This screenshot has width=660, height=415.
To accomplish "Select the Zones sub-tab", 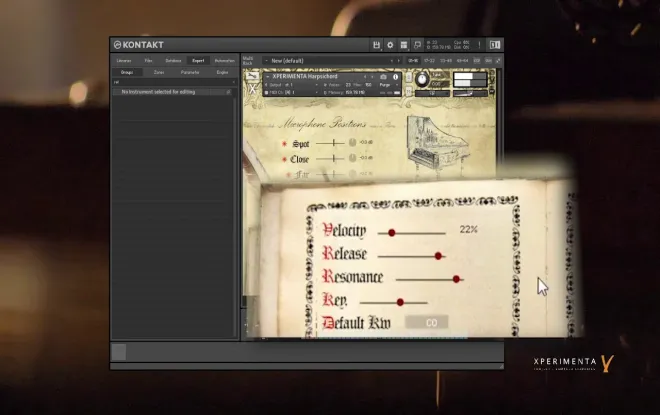I will 159,72.
